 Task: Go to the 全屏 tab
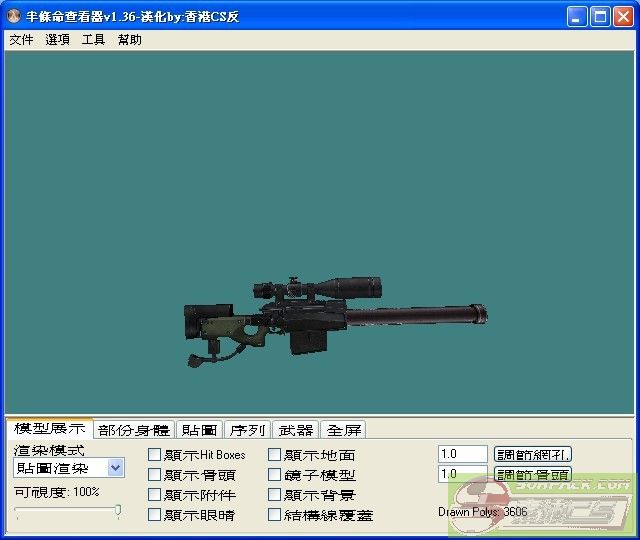click(343, 430)
